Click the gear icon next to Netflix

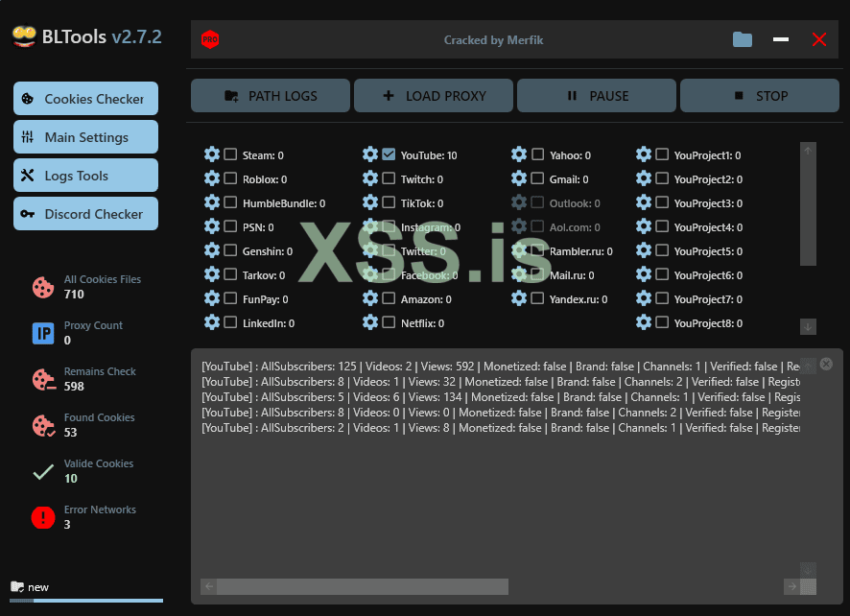(370, 322)
